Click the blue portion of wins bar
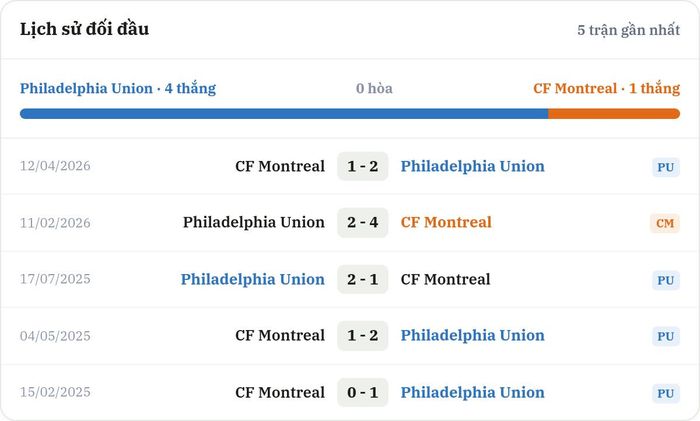The height and width of the screenshot is (421, 700). click(x=284, y=113)
